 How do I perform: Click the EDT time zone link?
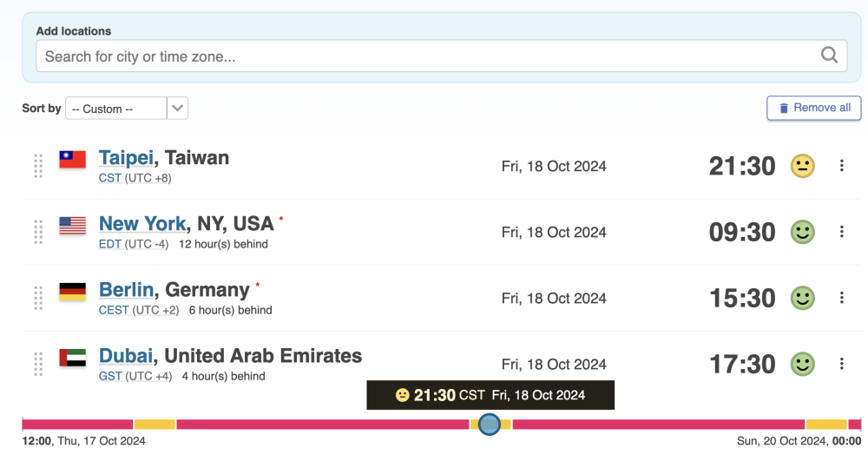coord(109,244)
